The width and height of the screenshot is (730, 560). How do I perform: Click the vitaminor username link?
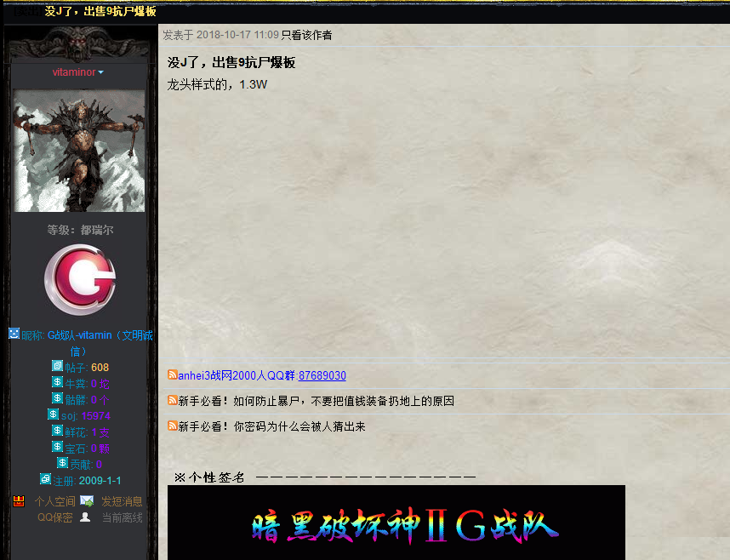point(74,72)
